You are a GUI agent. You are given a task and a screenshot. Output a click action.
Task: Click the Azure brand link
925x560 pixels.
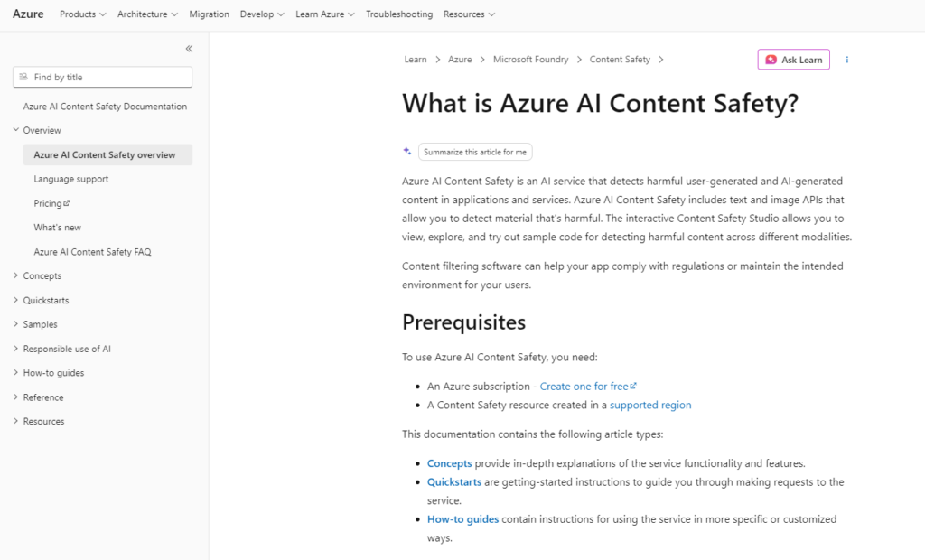coord(28,14)
